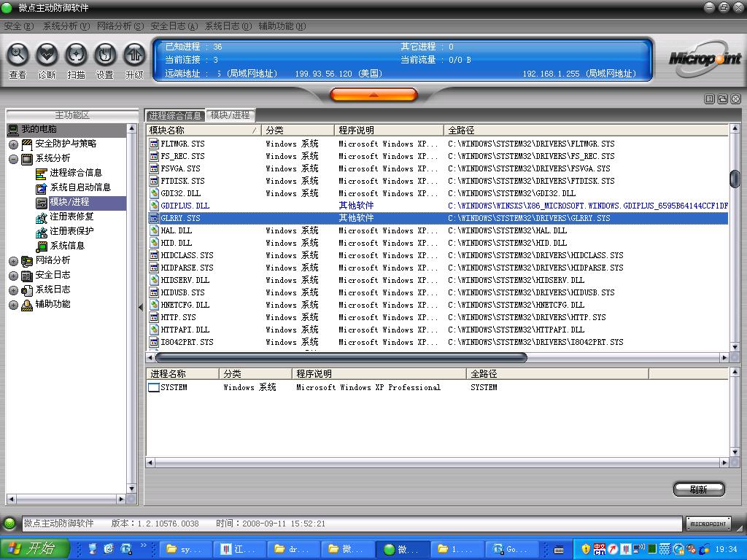Click the system tray clock 19:34
Viewport: 747px width, 560px height.
coord(726,550)
